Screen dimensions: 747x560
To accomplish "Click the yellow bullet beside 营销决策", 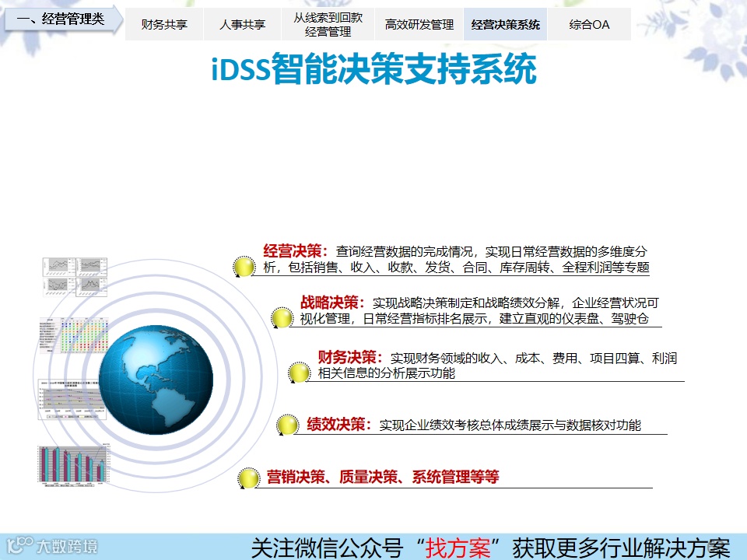I will point(249,478).
